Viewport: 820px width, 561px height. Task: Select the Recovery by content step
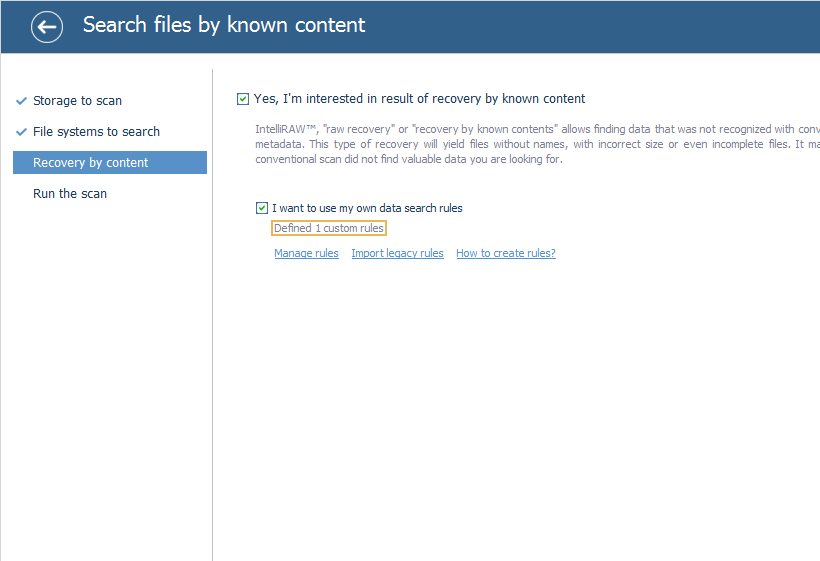90,163
